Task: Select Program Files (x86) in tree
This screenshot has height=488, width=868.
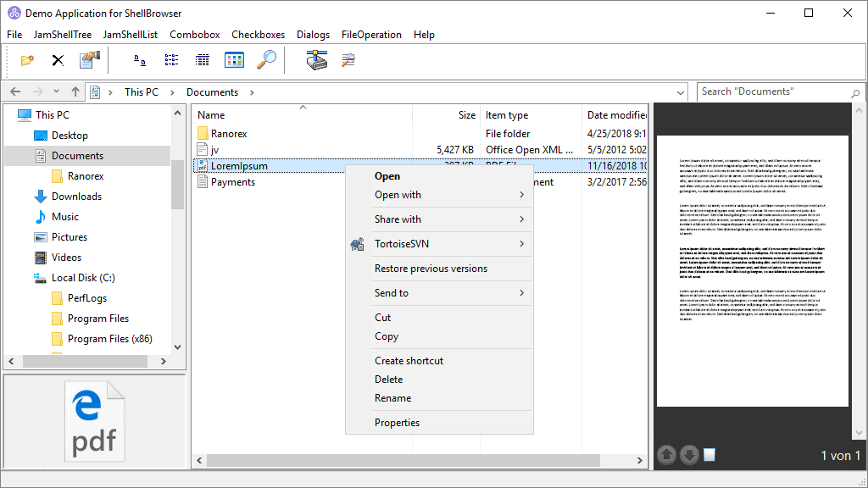Action: pyautogui.click(x=109, y=339)
